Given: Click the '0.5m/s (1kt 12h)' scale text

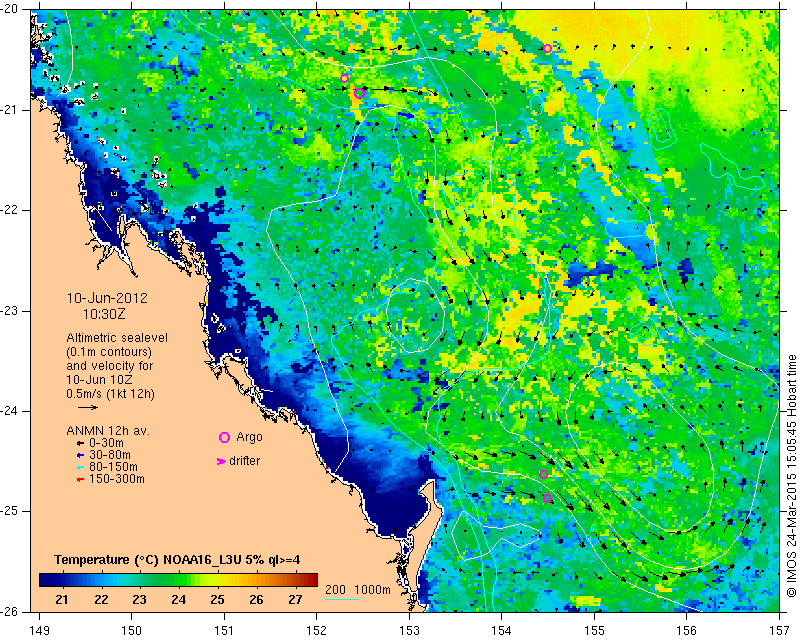Looking at the screenshot, I should 110,394.
